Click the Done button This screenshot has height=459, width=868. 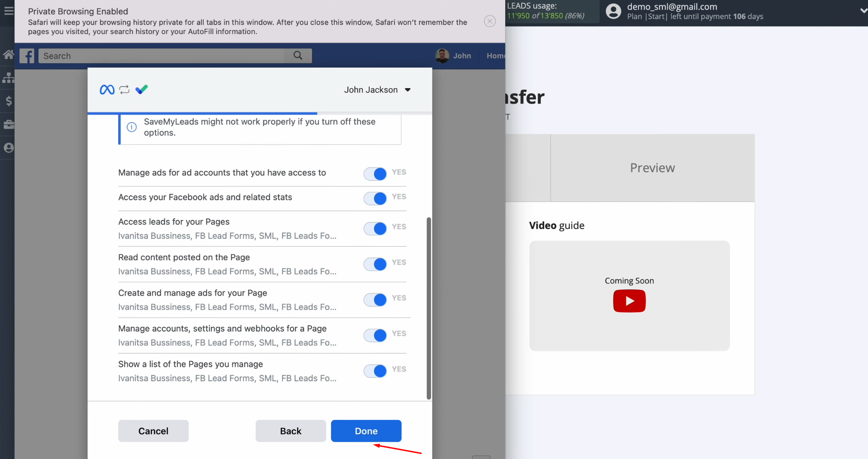[x=366, y=431]
